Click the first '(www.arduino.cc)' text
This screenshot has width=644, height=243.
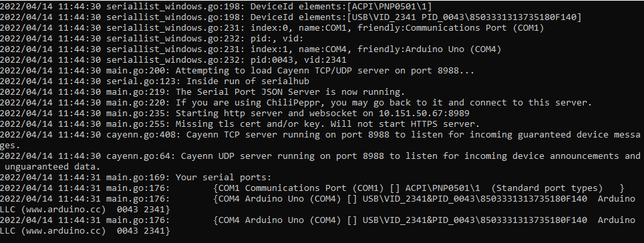tap(63, 210)
